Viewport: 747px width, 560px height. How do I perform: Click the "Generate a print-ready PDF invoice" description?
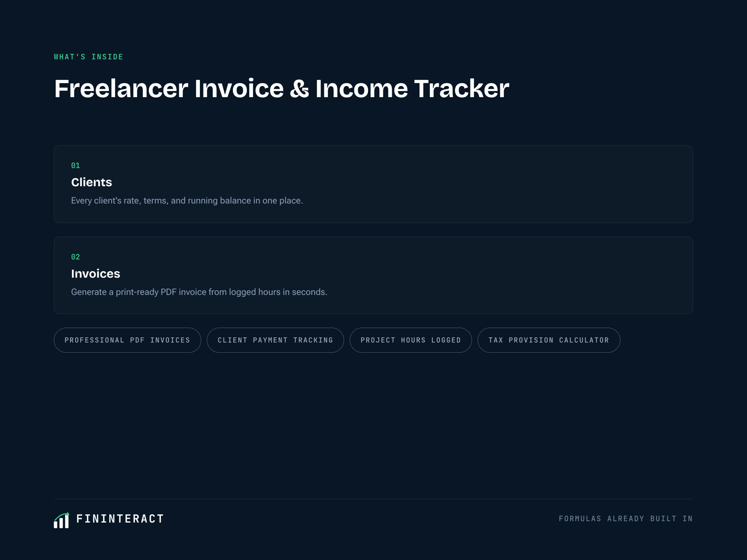[199, 292]
